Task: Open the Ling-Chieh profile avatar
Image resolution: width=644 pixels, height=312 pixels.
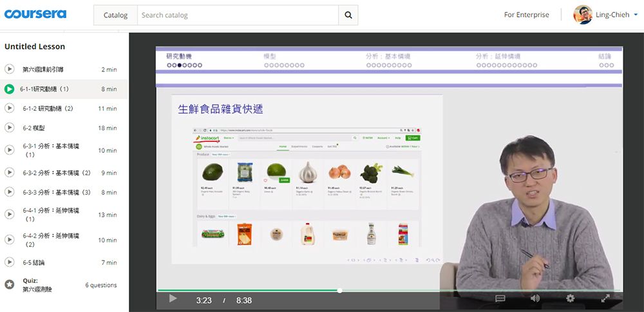Action: click(583, 15)
